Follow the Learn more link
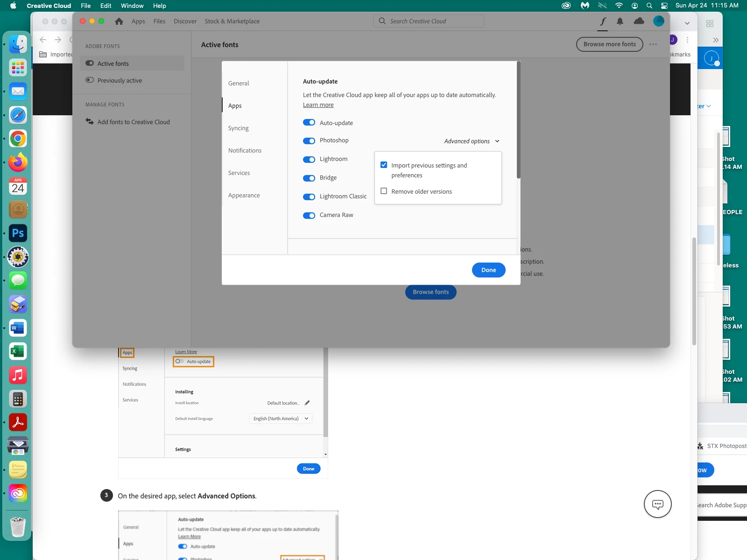The width and height of the screenshot is (747, 560). 318,105
